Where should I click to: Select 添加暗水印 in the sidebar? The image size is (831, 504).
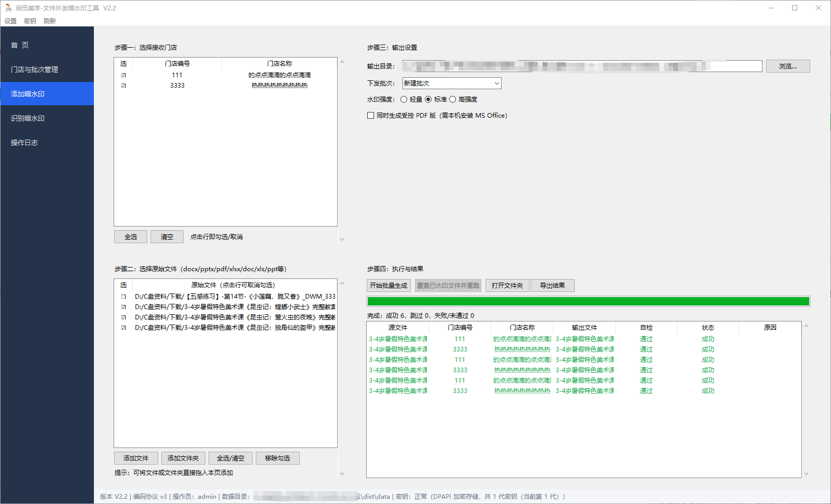click(x=47, y=94)
